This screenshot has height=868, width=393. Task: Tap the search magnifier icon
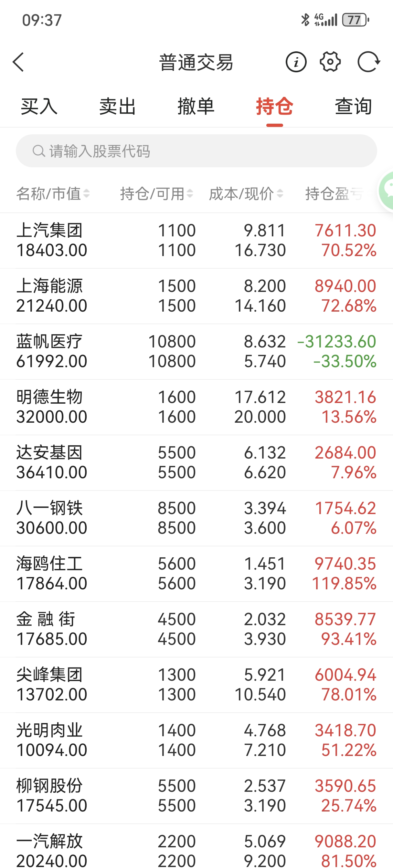click(x=38, y=151)
